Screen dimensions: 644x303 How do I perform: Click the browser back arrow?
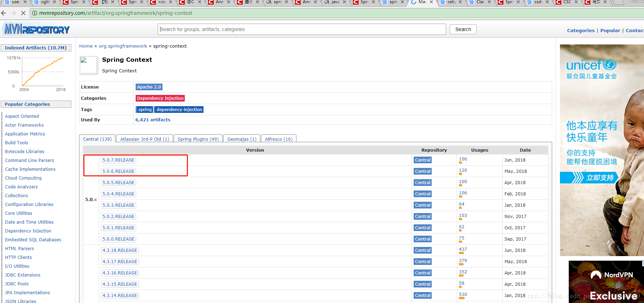(4, 13)
